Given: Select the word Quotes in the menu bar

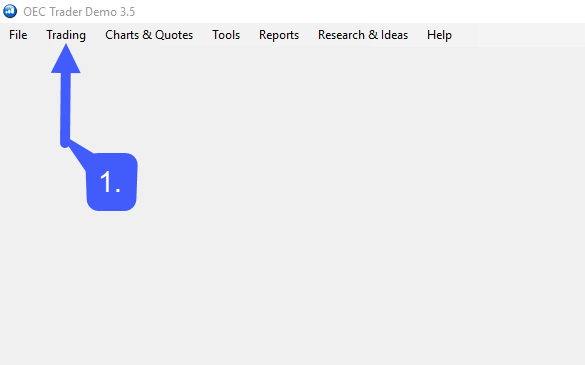Looking at the screenshot, I should [174, 35].
